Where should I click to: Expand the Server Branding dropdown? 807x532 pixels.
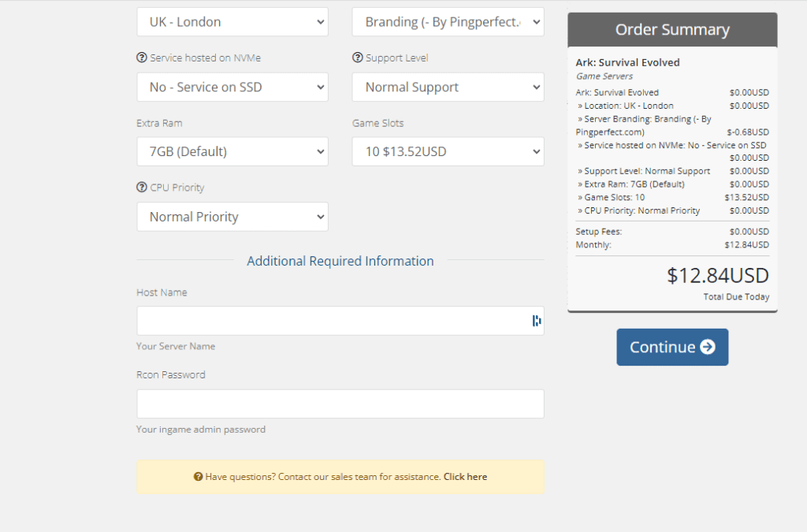(x=448, y=22)
